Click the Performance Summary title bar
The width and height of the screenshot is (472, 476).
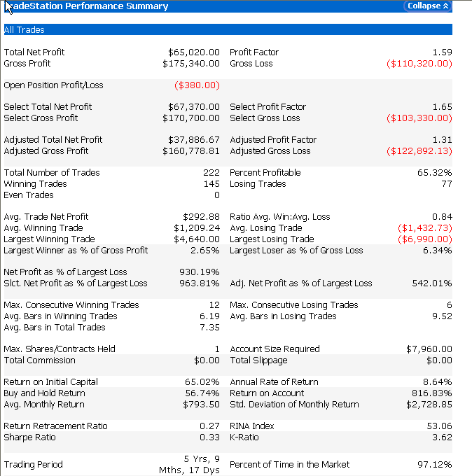click(228, 6)
